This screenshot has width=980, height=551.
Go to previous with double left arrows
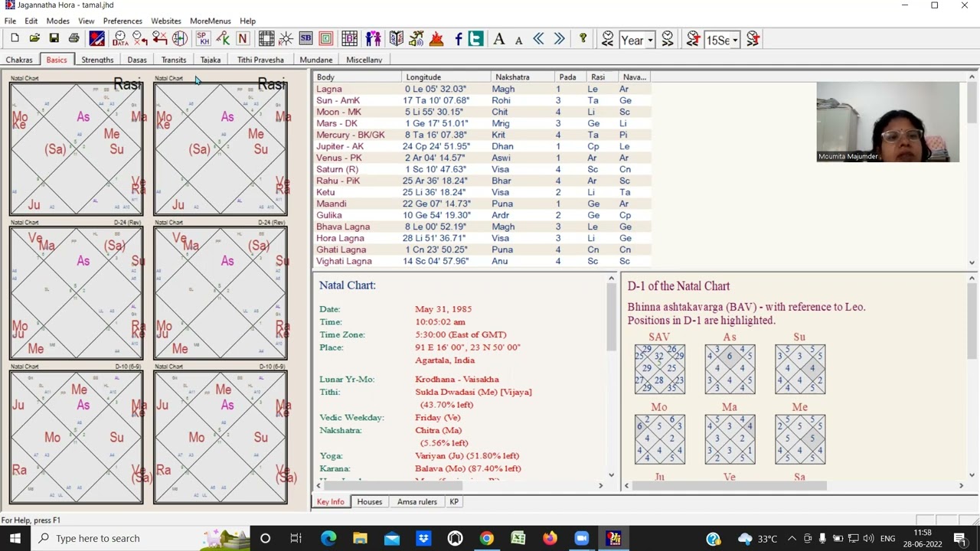click(x=538, y=39)
